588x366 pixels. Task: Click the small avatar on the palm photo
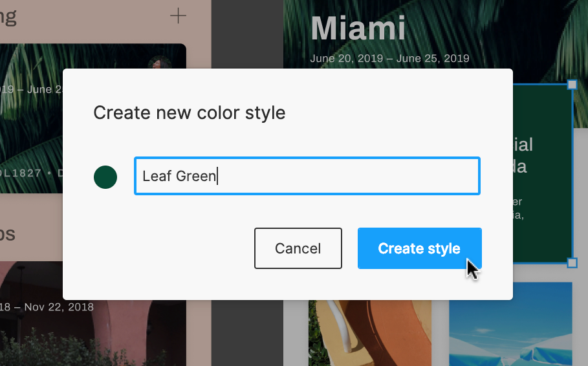point(159,63)
